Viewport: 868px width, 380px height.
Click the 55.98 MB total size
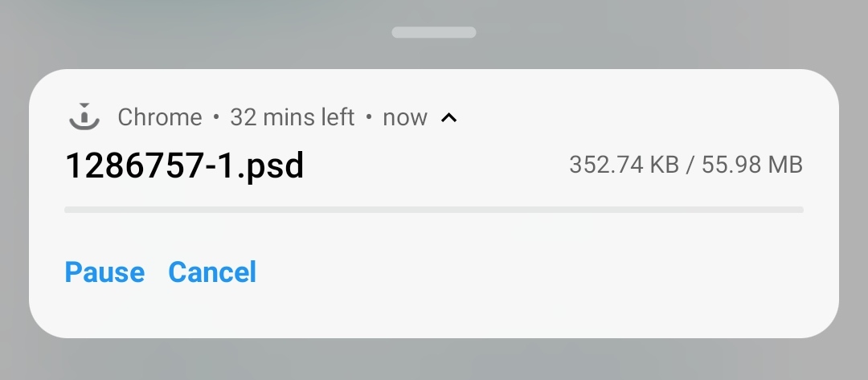(752, 165)
